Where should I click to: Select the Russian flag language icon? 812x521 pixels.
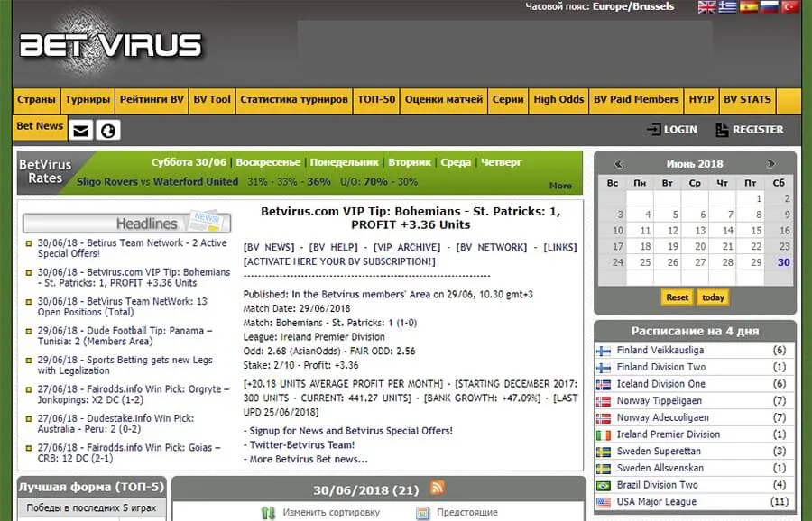769,6
